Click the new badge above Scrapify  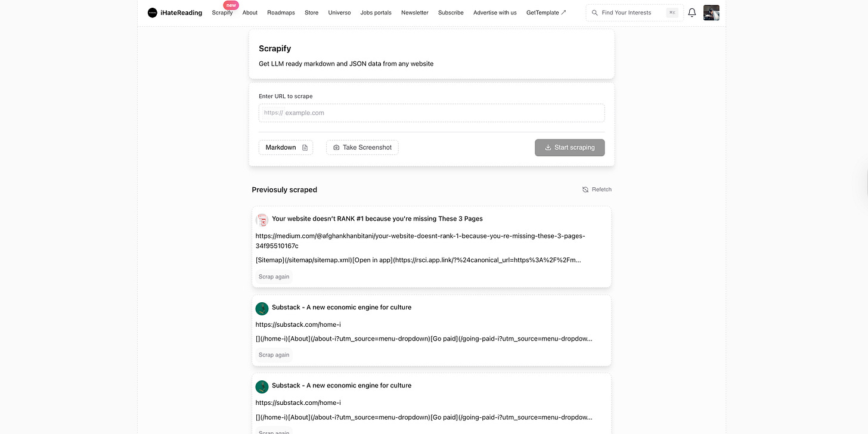click(231, 5)
